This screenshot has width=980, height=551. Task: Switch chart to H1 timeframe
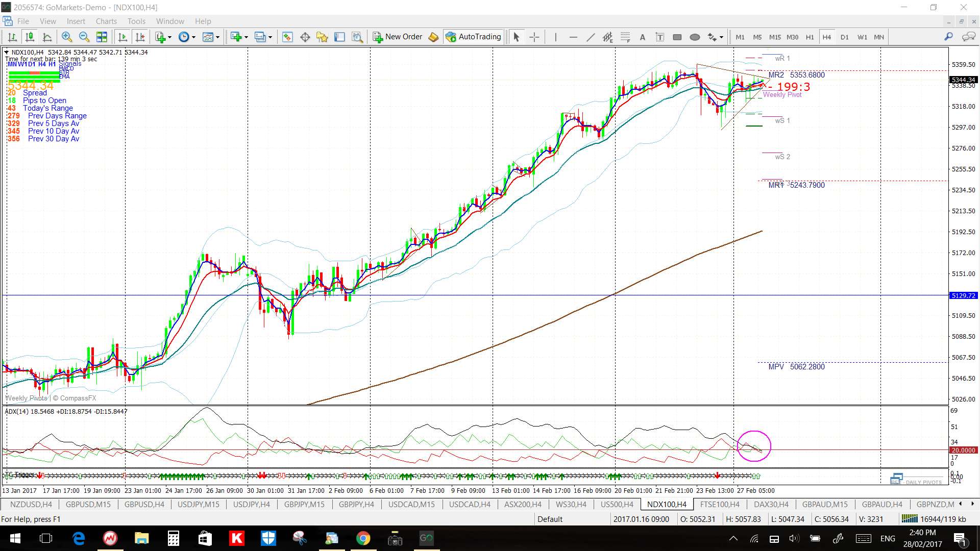[x=810, y=37]
